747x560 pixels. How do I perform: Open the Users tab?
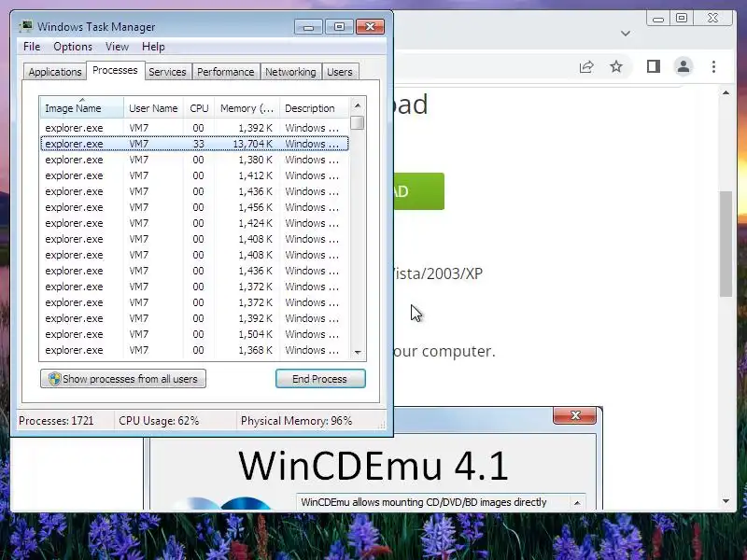pyautogui.click(x=340, y=72)
